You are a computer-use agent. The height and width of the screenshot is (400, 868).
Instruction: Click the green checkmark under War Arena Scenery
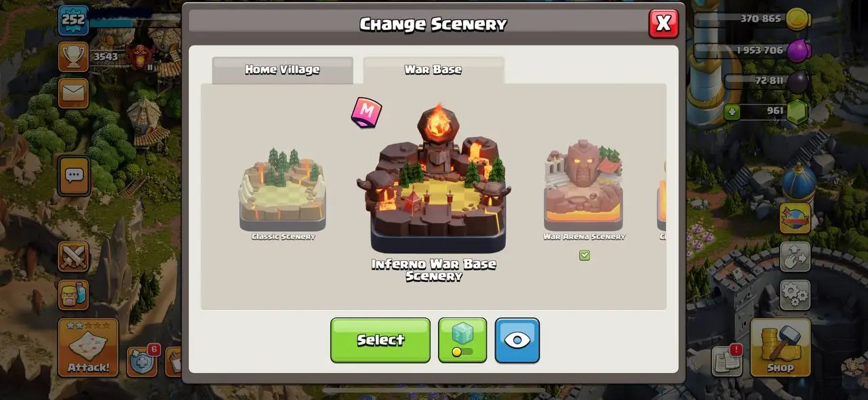tap(585, 256)
